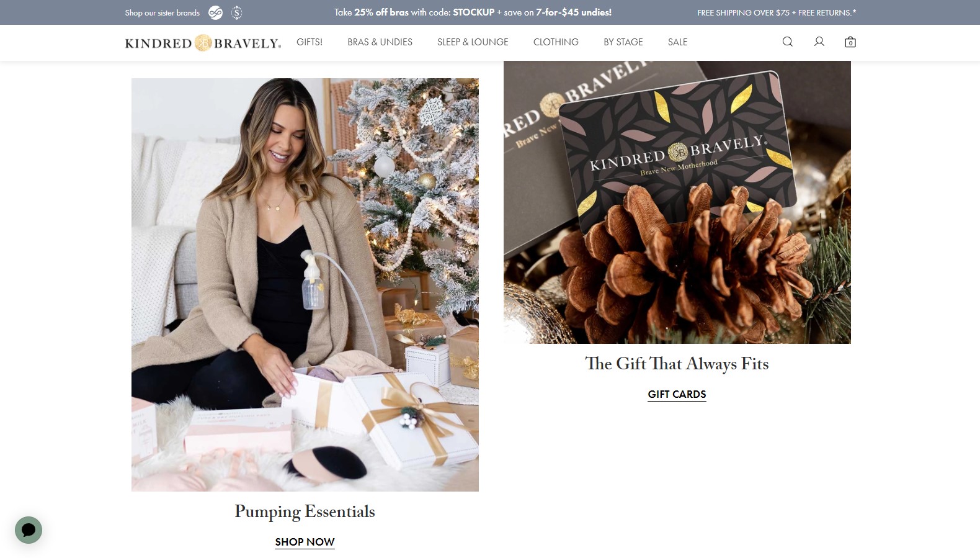980x558 pixels.
Task: Visit the infinity-loop sister brand icon
Action: [215, 12]
